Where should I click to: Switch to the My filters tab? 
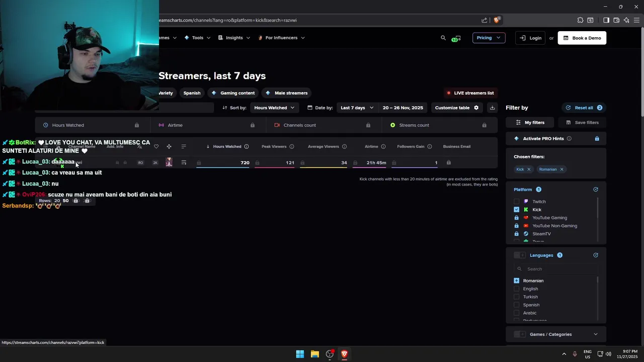pos(530,122)
